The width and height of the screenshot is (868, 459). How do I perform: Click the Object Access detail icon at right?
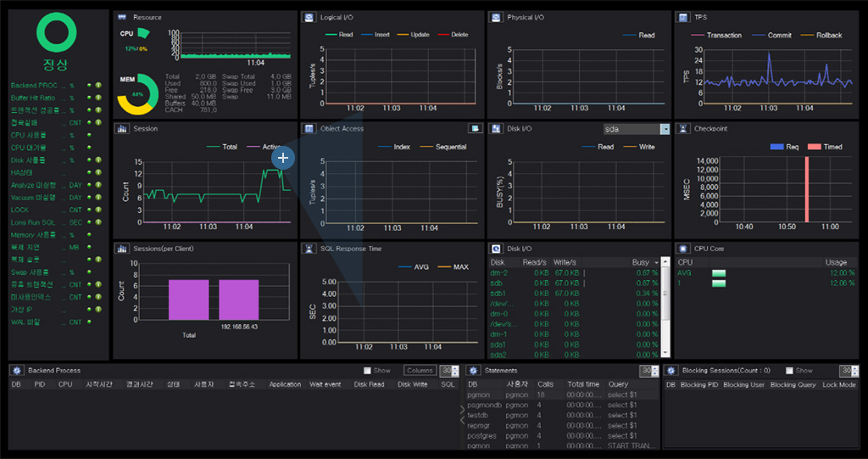click(475, 129)
